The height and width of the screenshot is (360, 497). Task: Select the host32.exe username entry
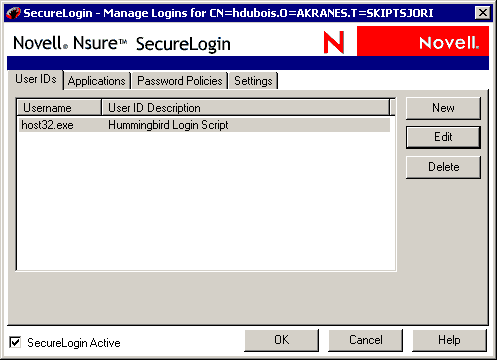[x=47, y=125]
